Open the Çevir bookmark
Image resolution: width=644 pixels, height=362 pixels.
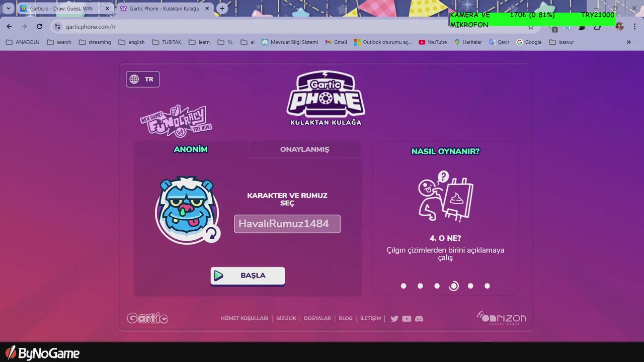[x=499, y=42]
